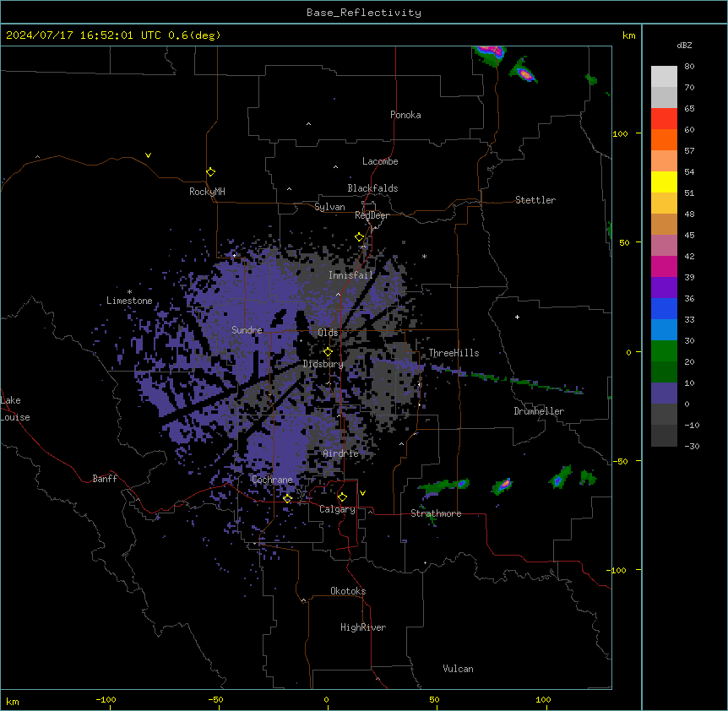Click the 80 dBZ light gray legend swatch
The image size is (728, 711).
(664, 77)
